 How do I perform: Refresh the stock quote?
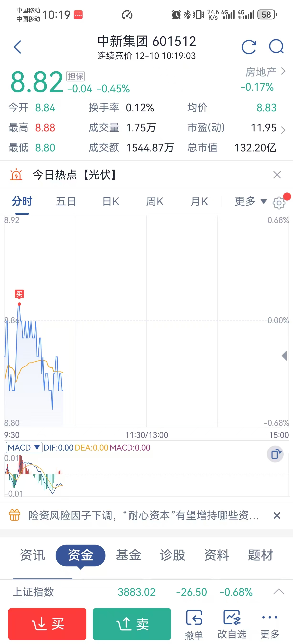pos(249,47)
